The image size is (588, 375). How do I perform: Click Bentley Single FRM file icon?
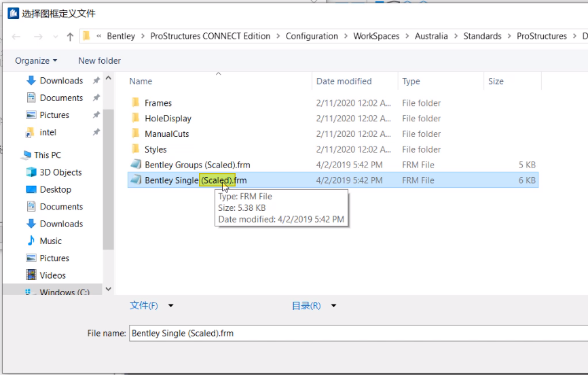(x=136, y=180)
